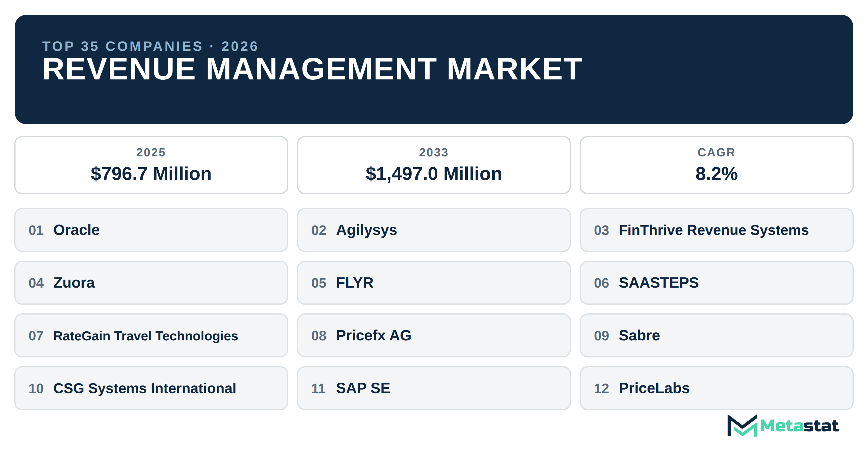The width and height of the screenshot is (868, 453).
Task: Choose the Zuora card
Action: click(151, 283)
